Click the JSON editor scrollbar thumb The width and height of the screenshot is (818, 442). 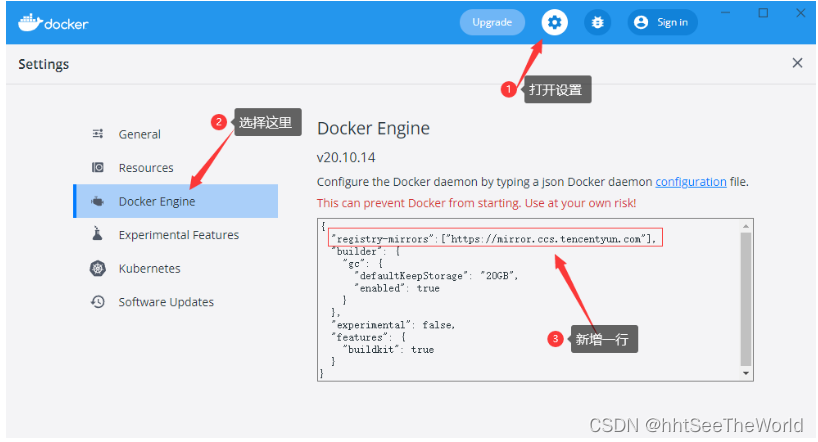[x=745, y=299]
